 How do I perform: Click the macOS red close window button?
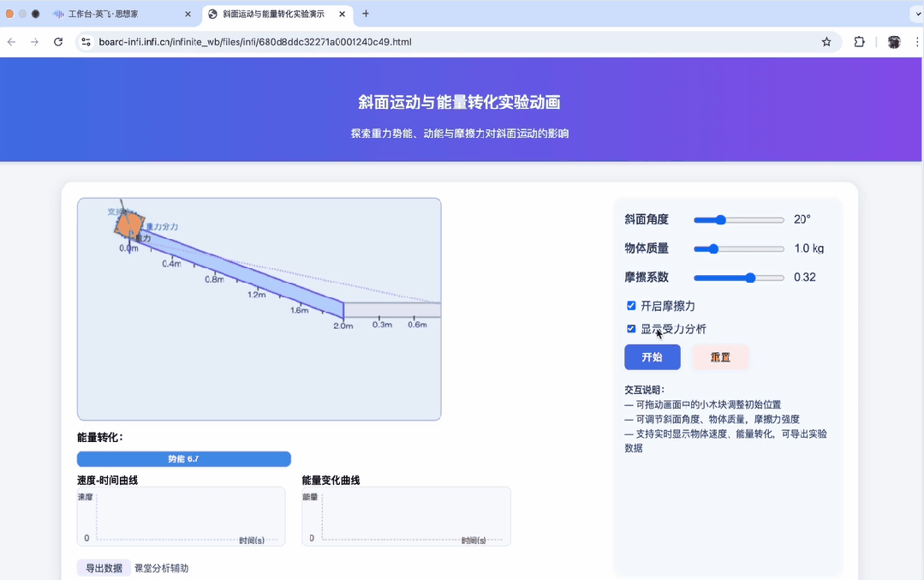(9, 14)
